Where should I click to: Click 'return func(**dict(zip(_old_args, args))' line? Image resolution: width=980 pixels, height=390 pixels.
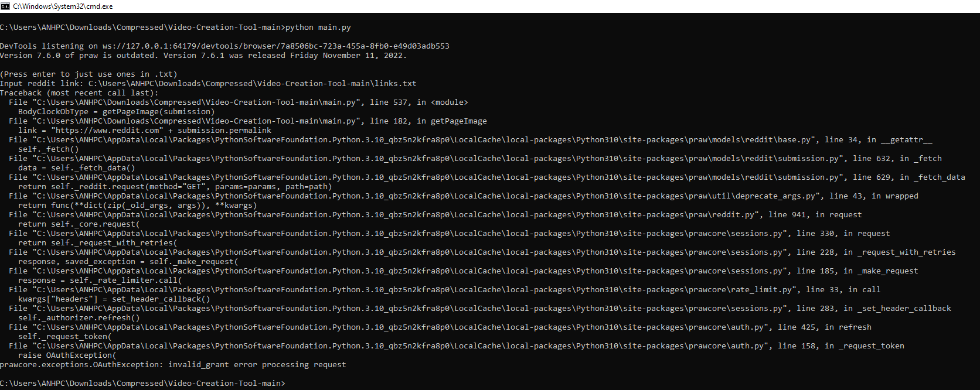[138, 206]
